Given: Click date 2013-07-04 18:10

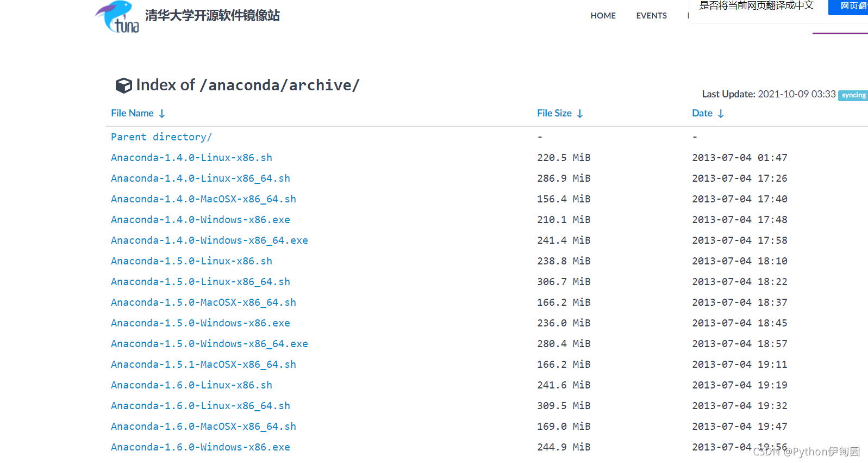Looking at the screenshot, I should pyautogui.click(x=740, y=261).
